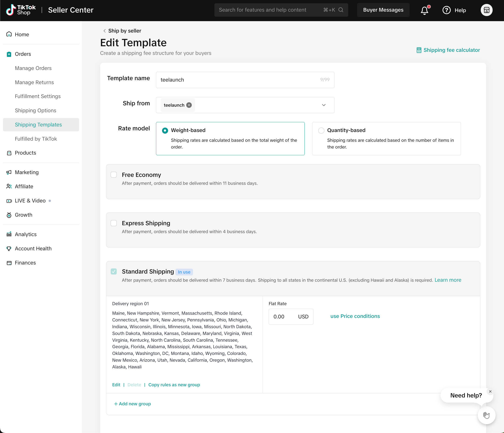This screenshot has width=504, height=433.
Task: Click the Buyer Messages button
Action: [x=383, y=10]
